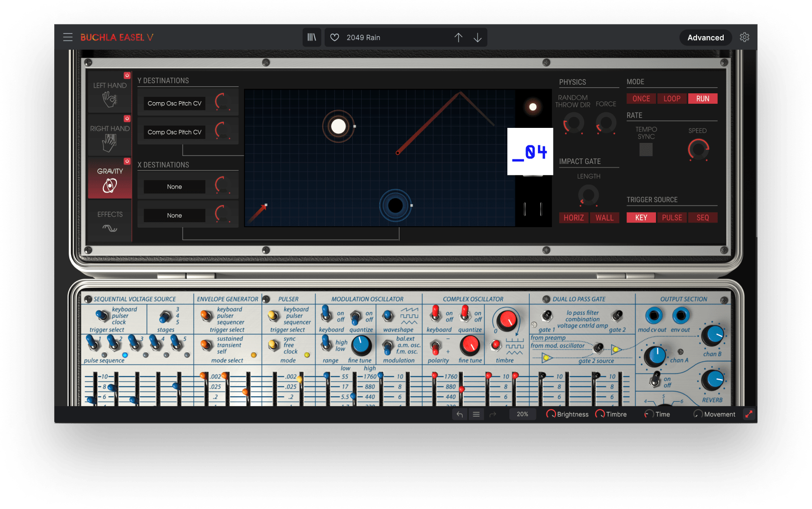Switch to the Right Hand tab
Image resolution: width=812 pixels, height=509 pixels.
109,136
